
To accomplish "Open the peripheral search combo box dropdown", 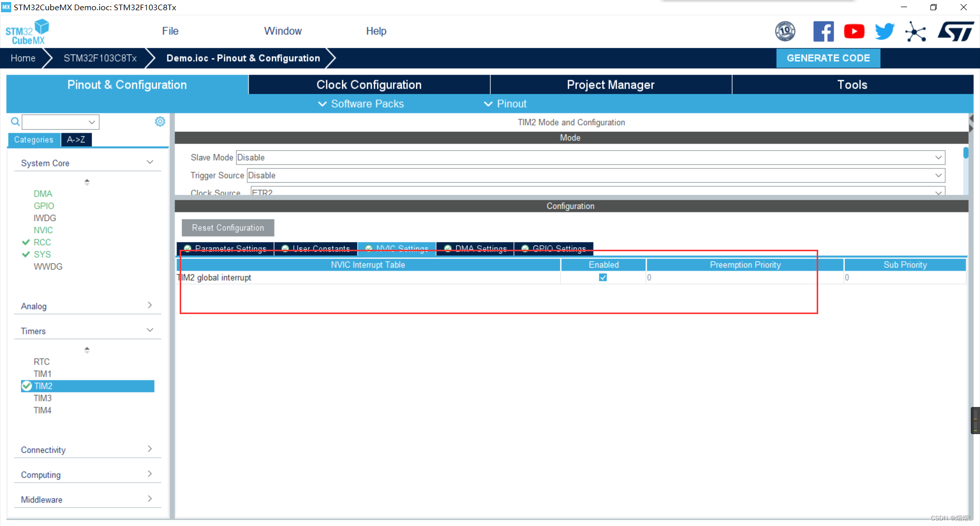I will 92,122.
